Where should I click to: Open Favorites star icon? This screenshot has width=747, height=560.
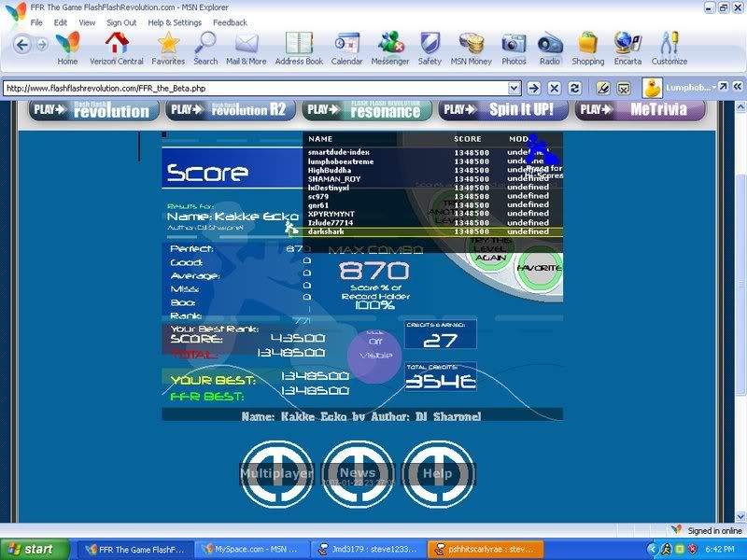point(168,48)
